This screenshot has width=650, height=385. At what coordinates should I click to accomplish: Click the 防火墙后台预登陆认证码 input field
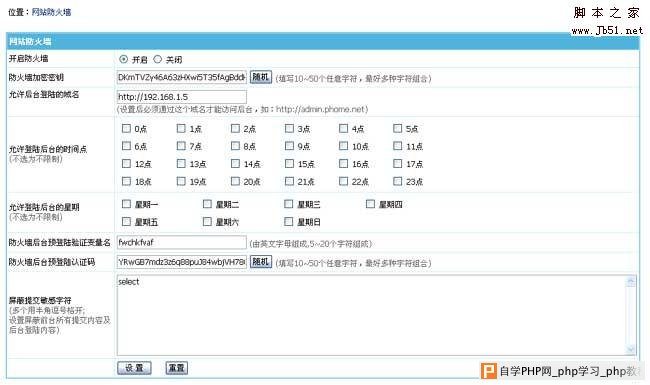coord(182,262)
